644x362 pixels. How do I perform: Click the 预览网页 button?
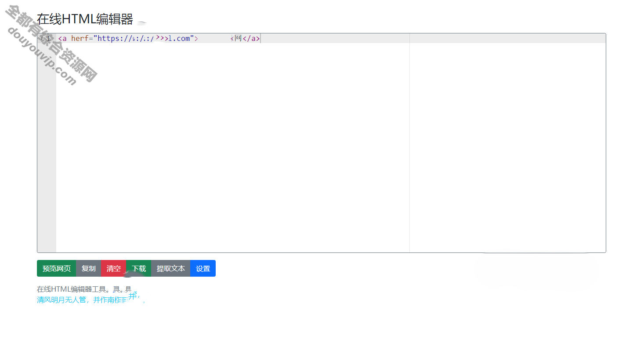pyautogui.click(x=56, y=268)
